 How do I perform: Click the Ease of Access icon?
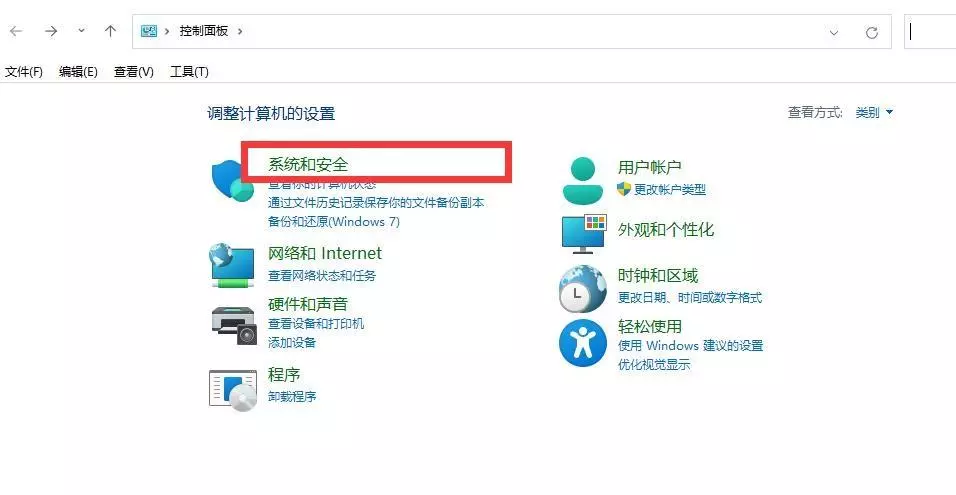click(582, 344)
